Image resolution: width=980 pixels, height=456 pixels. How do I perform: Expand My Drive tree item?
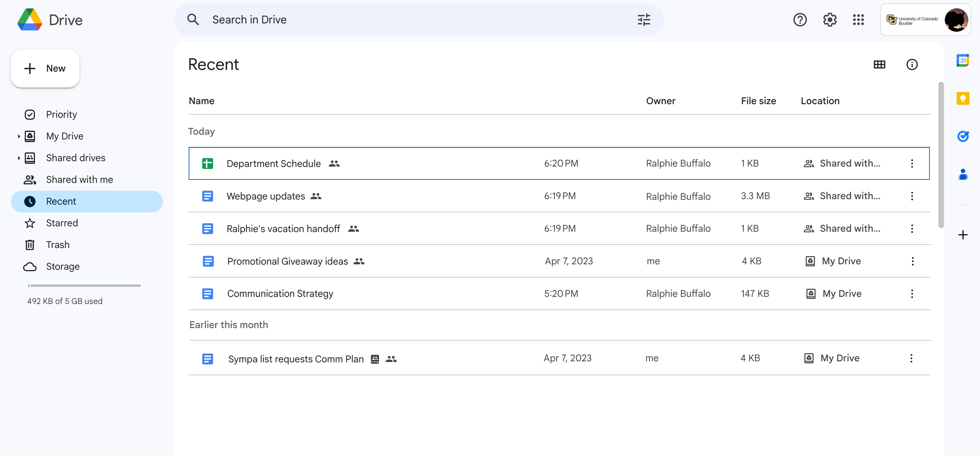coord(19,135)
